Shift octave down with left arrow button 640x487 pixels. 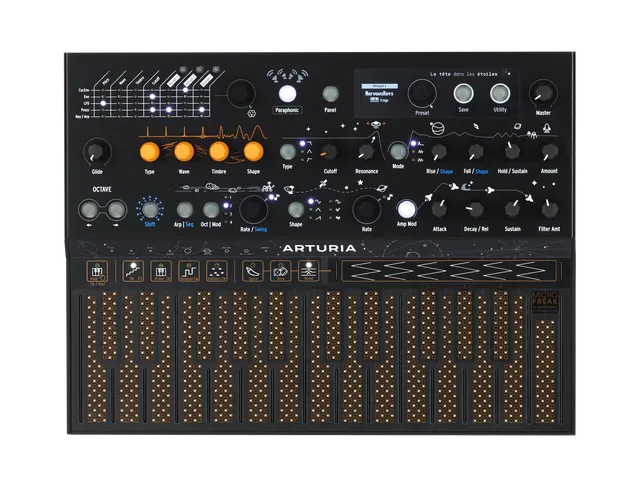click(89, 210)
